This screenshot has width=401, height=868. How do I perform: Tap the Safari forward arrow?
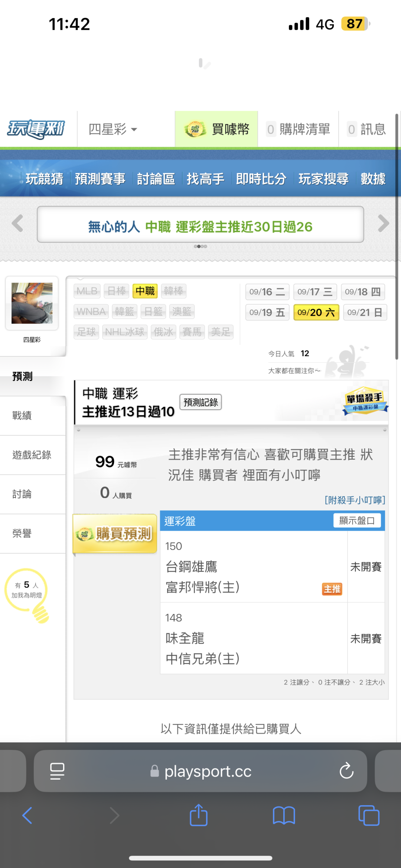click(x=115, y=816)
